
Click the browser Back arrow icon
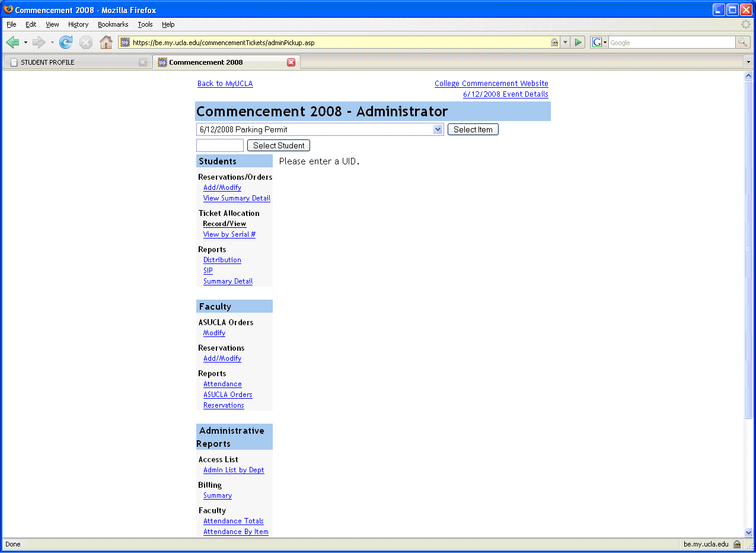pyautogui.click(x=12, y=42)
